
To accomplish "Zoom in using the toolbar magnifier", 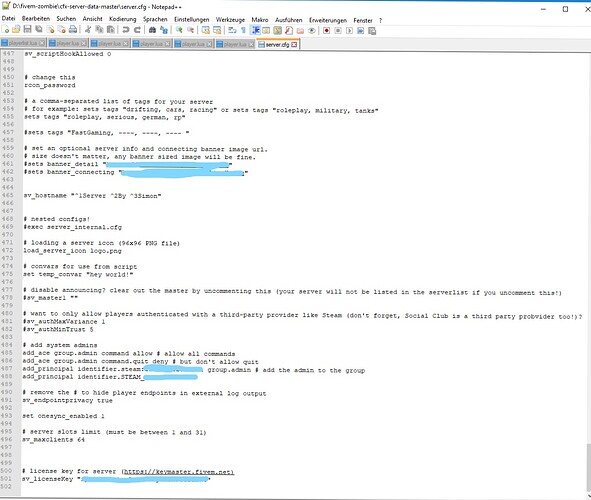I will (x=179, y=30).
